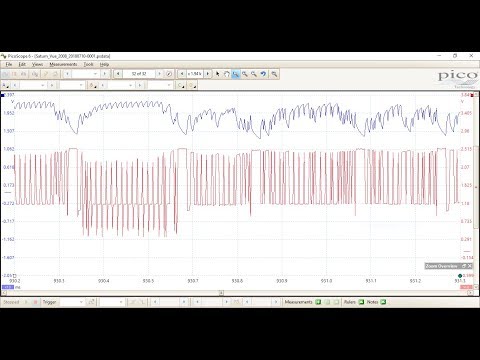Click the Measurements label in bottom toolbar
The height and width of the screenshot is (360, 480).
(298, 302)
